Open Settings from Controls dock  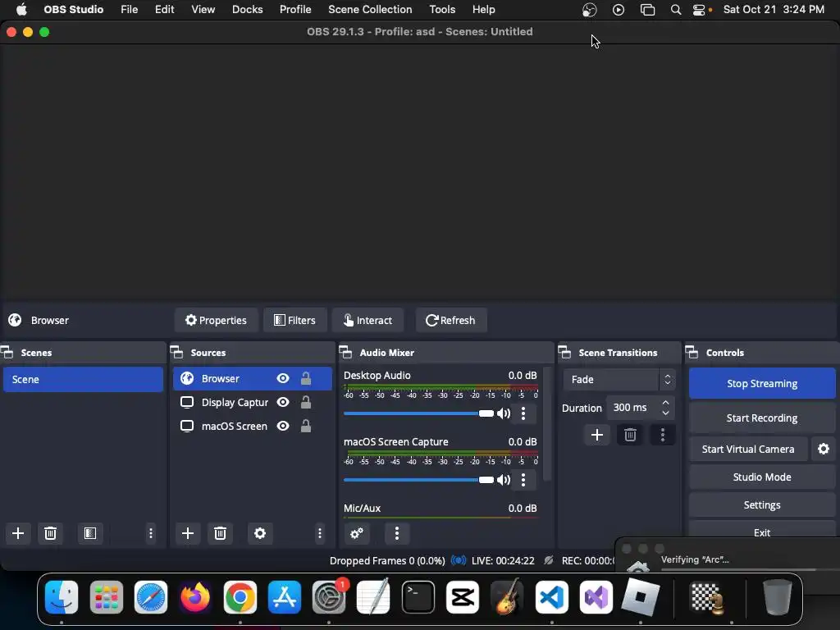(762, 504)
